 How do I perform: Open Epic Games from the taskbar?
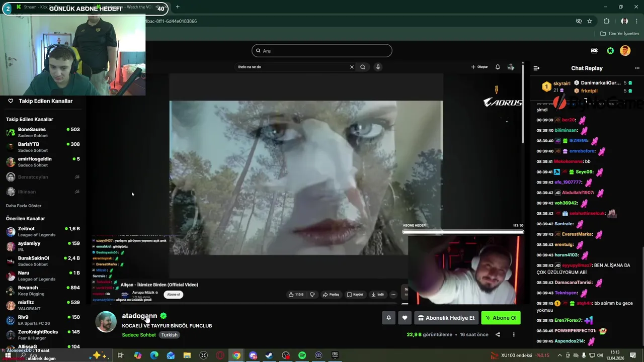click(335, 355)
